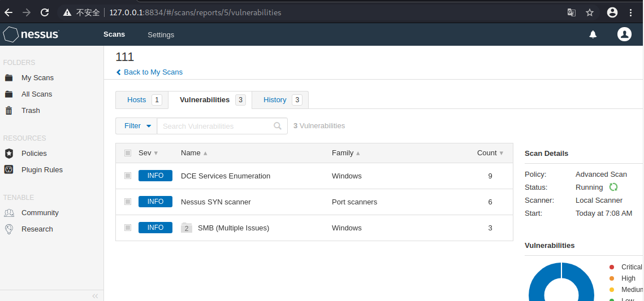Image resolution: width=644 pixels, height=301 pixels.
Task: Open the user account icon
Action: click(624, 34)
